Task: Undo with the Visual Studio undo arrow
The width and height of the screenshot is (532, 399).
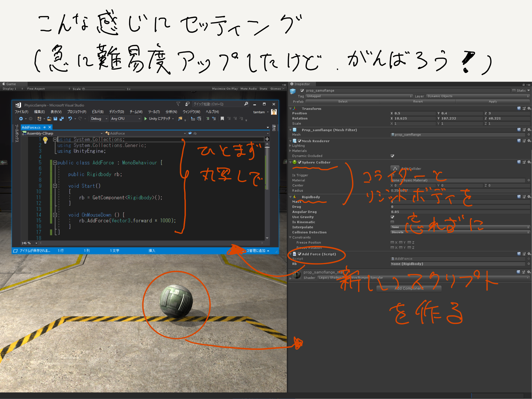Action: pyautogui.click(x=70, y=119)
